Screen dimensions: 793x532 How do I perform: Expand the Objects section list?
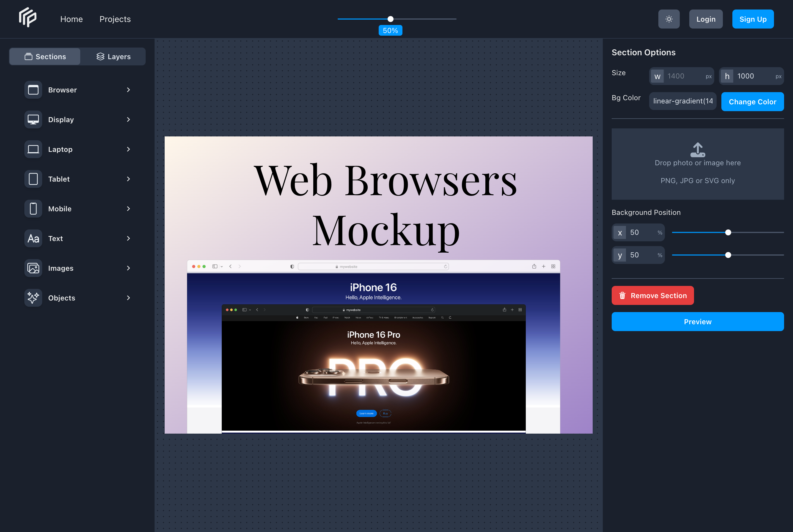point(128,298)
